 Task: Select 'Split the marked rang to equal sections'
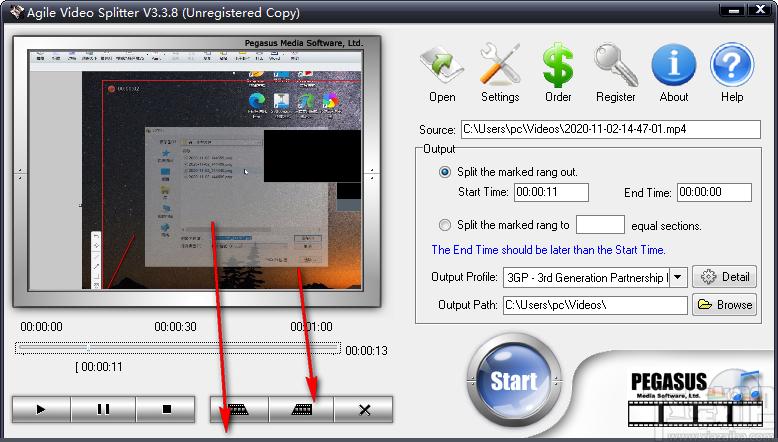[x=445, y=225]
